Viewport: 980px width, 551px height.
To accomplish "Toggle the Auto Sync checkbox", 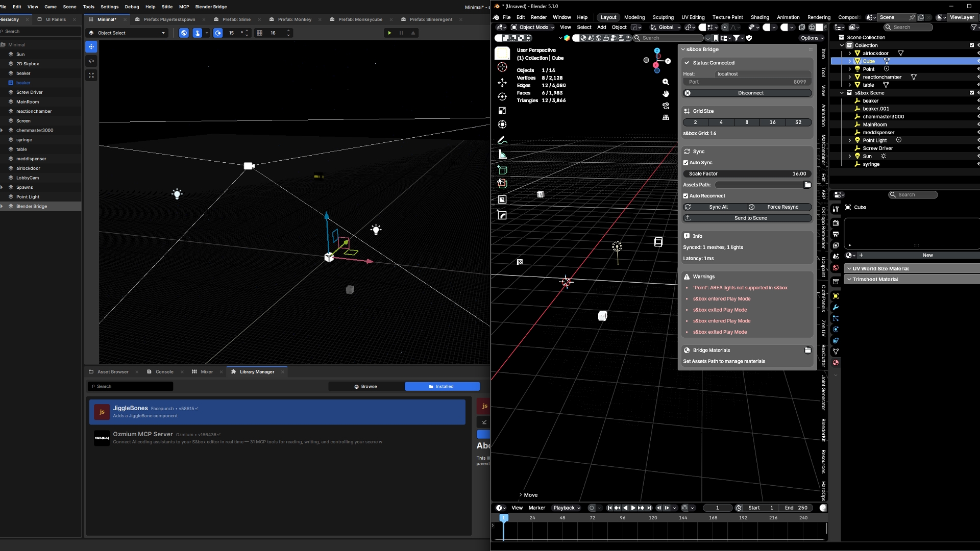I will tap(686, 163).
